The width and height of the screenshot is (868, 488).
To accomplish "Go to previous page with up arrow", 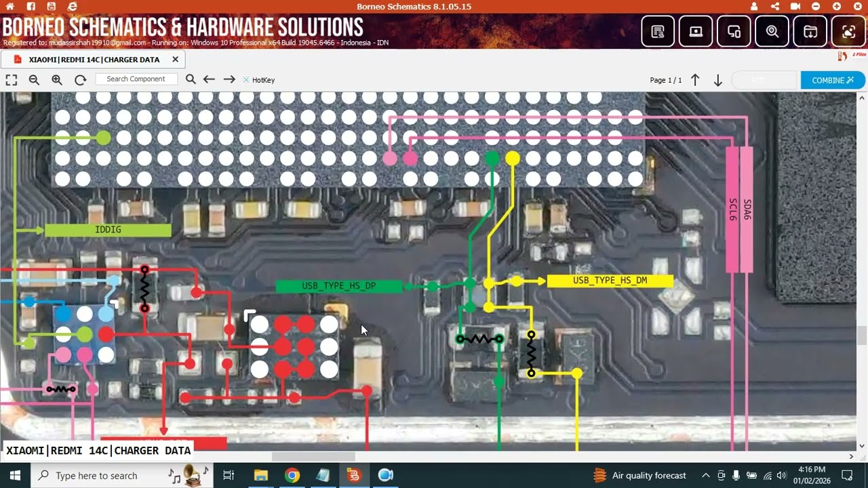I will [695, 80].
